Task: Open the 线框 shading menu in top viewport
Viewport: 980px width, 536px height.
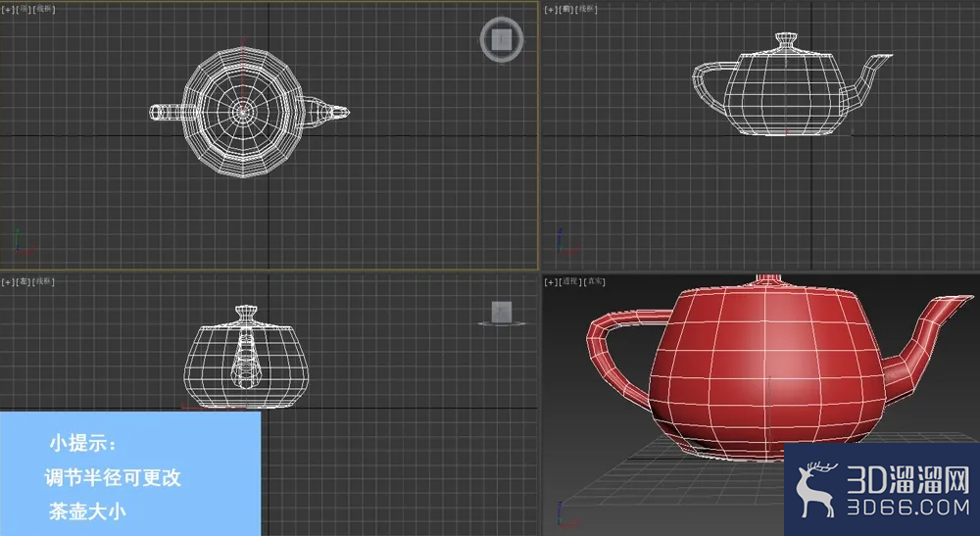Action: tap(44, 10)
